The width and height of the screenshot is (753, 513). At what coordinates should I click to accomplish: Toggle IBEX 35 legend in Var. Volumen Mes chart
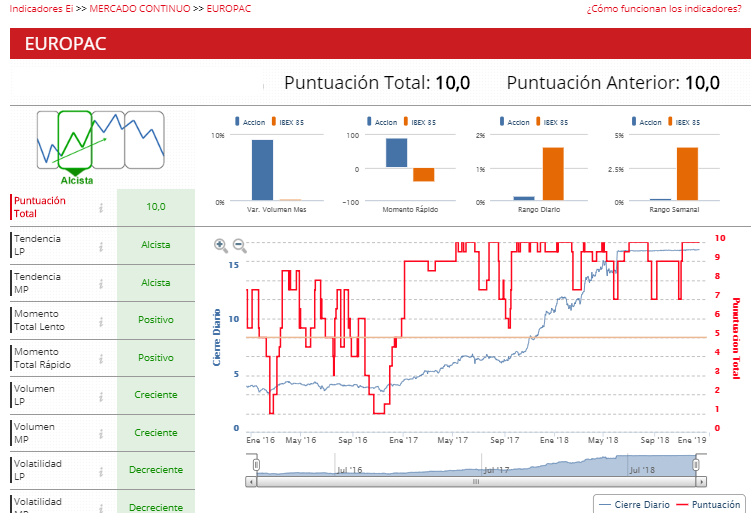point(288,122)
